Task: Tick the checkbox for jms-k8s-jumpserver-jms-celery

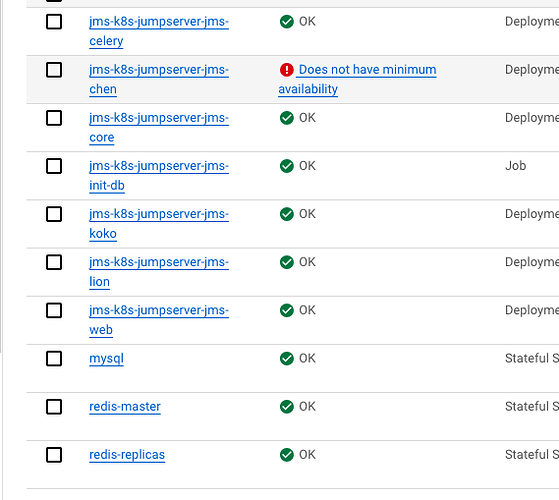Action: tap(54, 22)
